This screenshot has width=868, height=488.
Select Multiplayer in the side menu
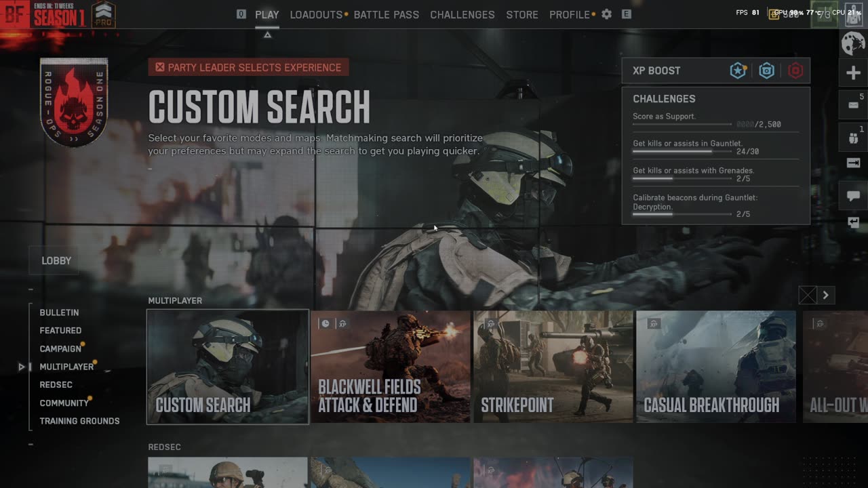(66, 367)
